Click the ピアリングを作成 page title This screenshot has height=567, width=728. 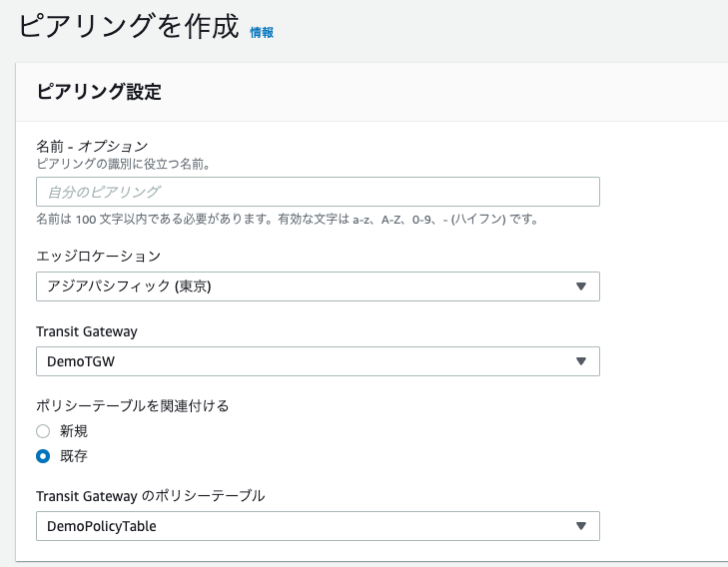point(128,26)
